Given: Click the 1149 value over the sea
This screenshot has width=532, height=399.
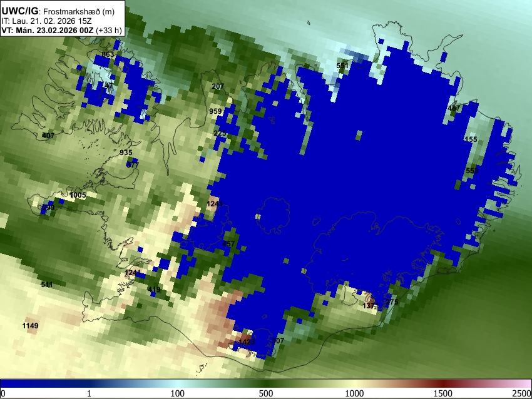Looking at the screenshot, I should pyautogui.click(x=30, y=326).
